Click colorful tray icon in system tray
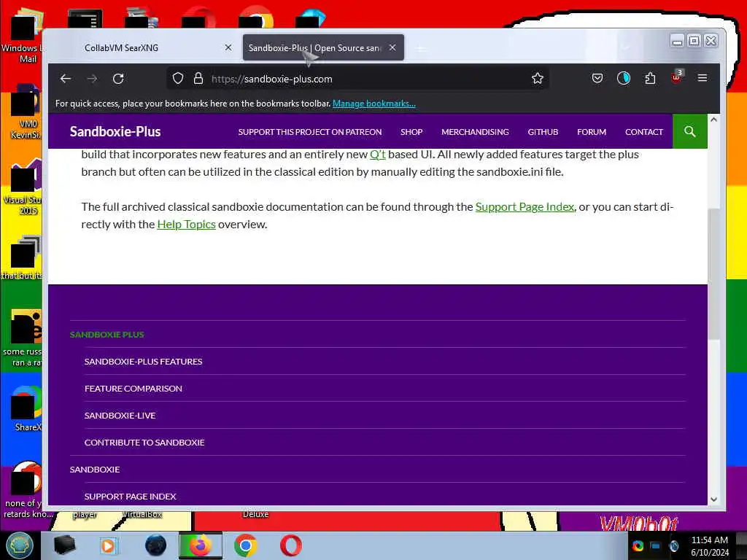 (x=638, y=546)
